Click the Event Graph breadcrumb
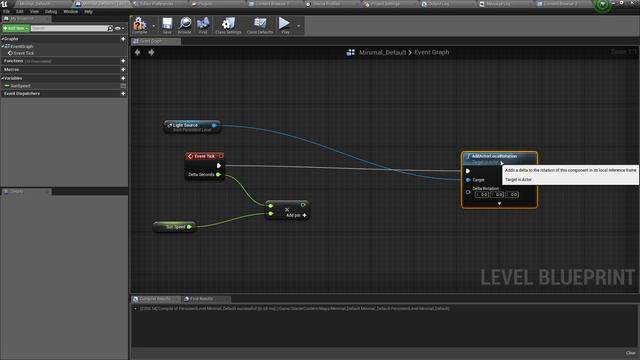640x360 pixels. 432,52
